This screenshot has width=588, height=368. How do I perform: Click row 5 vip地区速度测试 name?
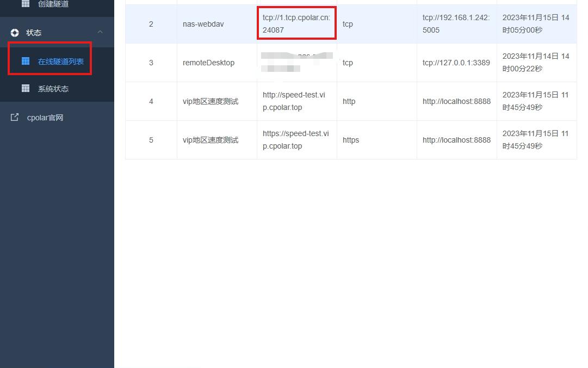pyautogui.click(x=211, y=140)
